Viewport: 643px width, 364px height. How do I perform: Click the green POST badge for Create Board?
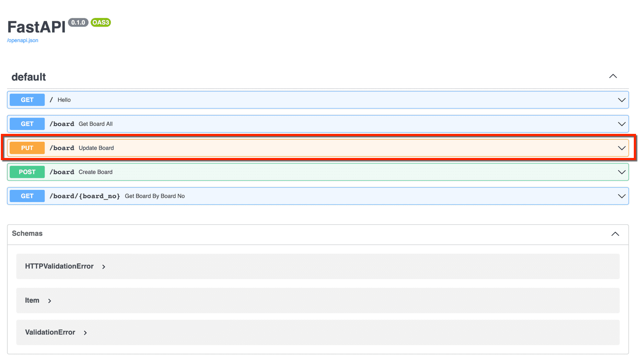(27, 172)
